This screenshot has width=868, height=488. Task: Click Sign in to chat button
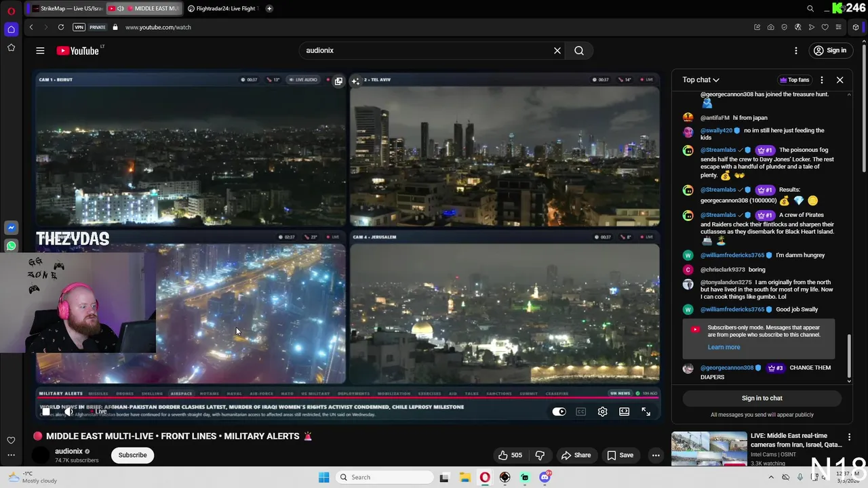(762, 398)
